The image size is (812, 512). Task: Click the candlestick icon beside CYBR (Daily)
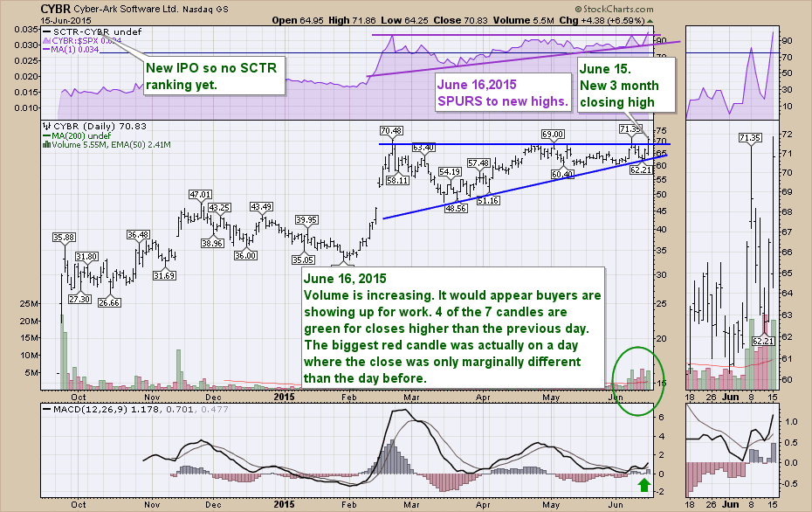tap(46, 126)
